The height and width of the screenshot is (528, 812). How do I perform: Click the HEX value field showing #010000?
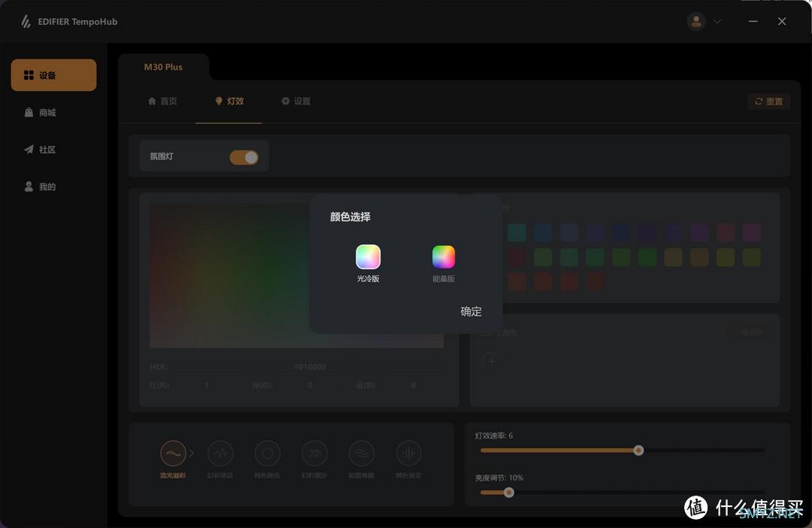point(311,367)
